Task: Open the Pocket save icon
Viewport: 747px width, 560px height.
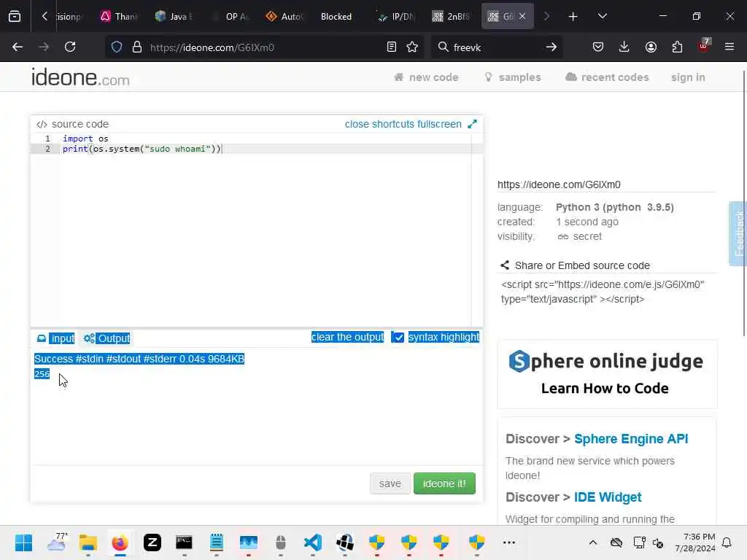Action: click(x=598, y=47)
